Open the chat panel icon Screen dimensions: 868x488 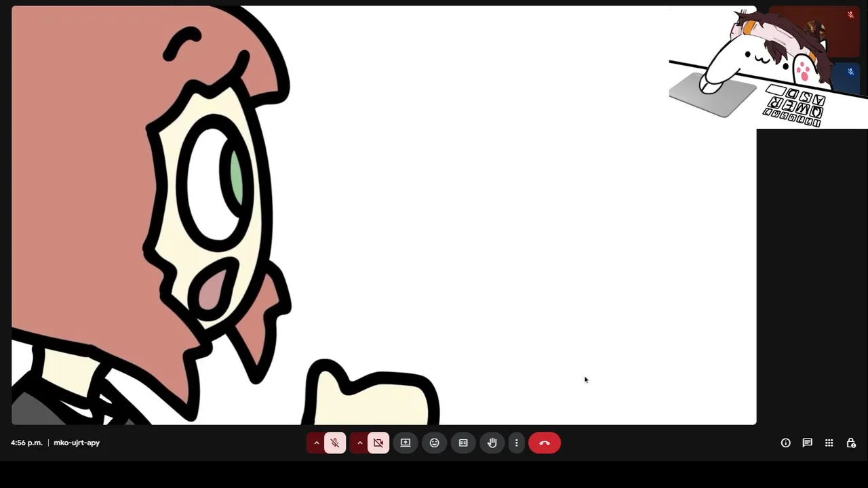(x=807, y=443)
